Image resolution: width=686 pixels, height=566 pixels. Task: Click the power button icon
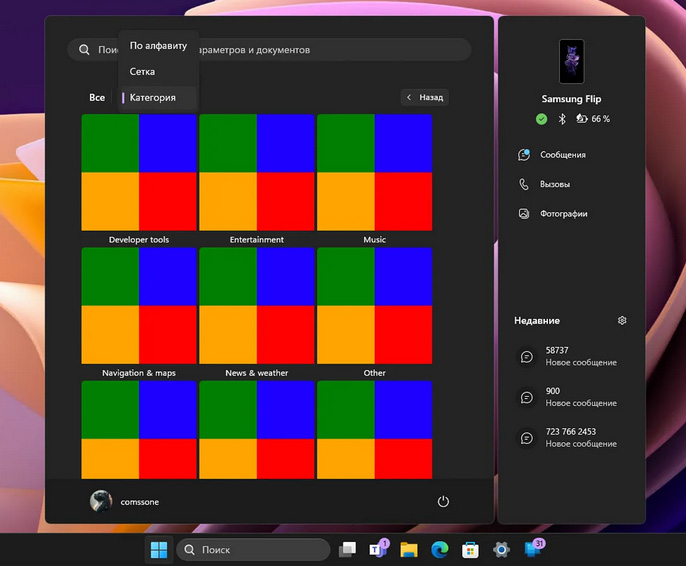[x=443, y=501]
